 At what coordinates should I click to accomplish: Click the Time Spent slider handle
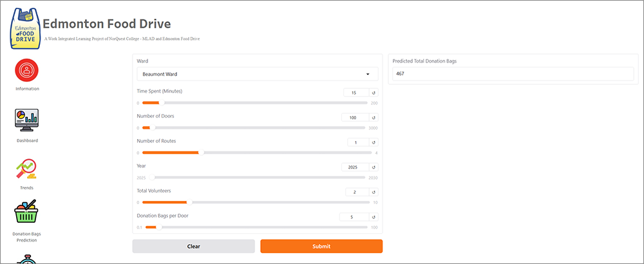pyautogui.click(x=162, y=102)
